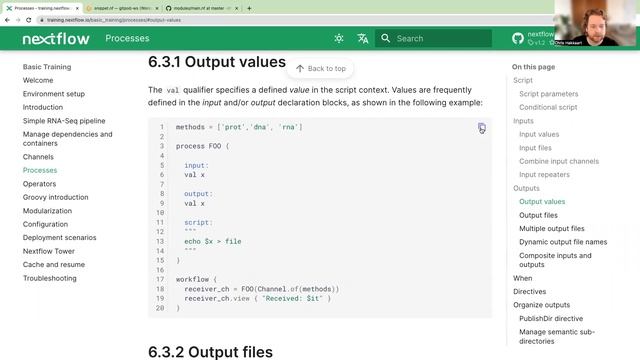This screenshot has height=360, width=640.
Task: Toggle light/dark mode sun icon
Action: point(339,38)
